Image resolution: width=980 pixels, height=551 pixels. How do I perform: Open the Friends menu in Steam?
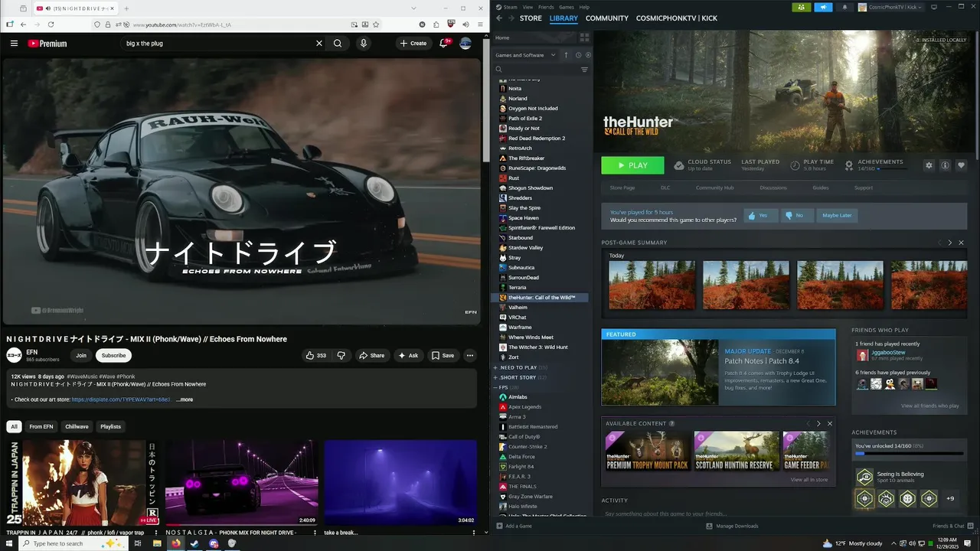click(x=546, y=7)
